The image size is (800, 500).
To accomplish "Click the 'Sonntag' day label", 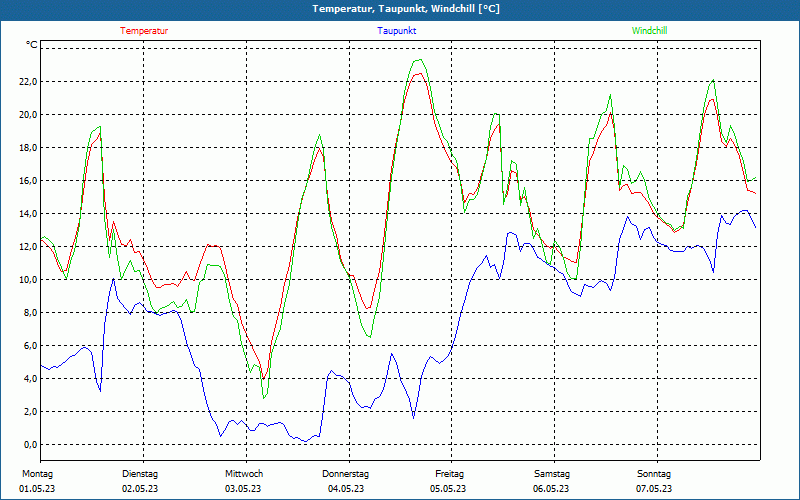I will point(654,474).
